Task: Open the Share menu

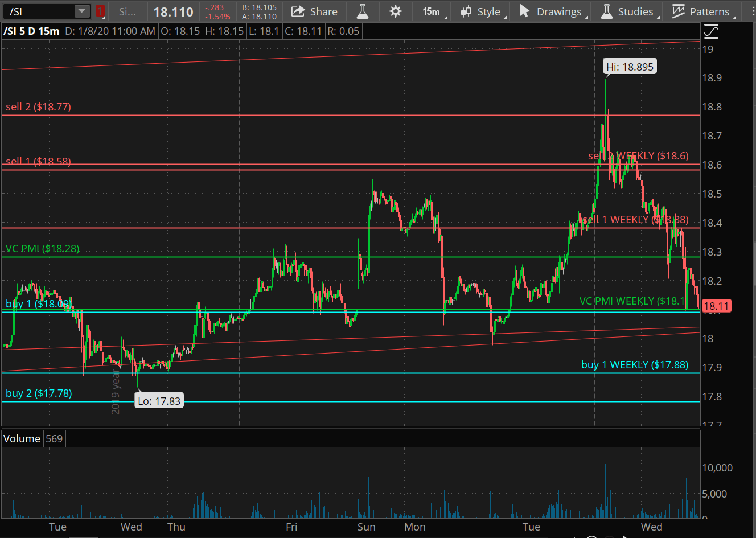Action: 314,11
